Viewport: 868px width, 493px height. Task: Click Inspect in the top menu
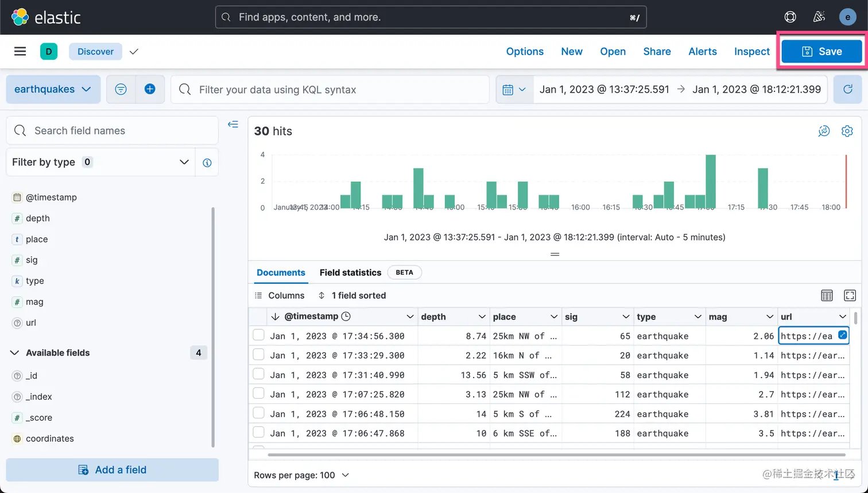tap(752, 51)
